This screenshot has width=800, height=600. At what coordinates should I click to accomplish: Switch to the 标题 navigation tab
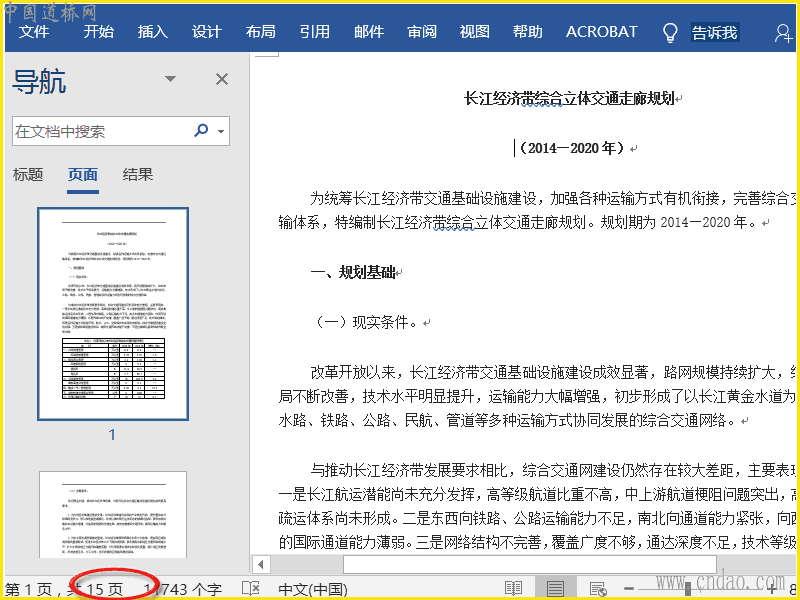[28, 174]
